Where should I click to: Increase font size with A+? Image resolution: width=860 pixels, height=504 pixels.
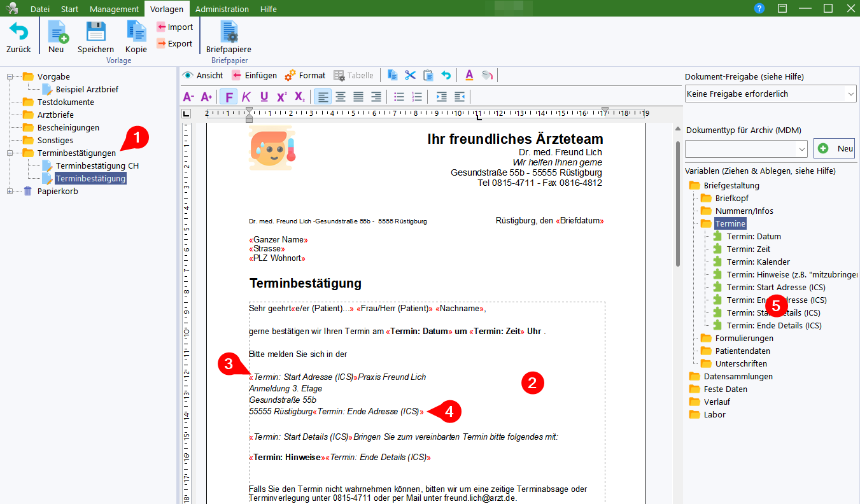[206, 97]
